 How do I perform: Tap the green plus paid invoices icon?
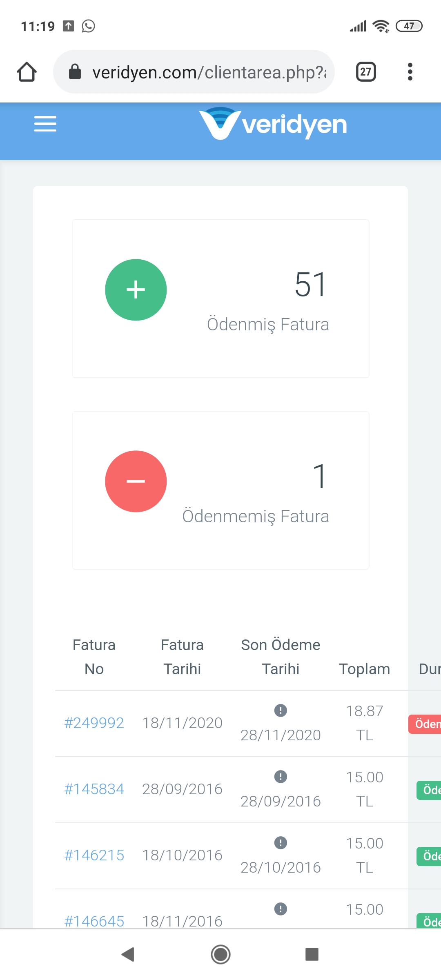[x=136, y=290]
